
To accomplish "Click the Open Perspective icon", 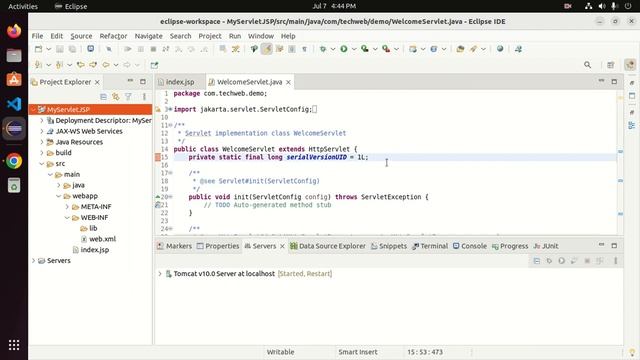I will pyautogui.click(x=611, y=65).
